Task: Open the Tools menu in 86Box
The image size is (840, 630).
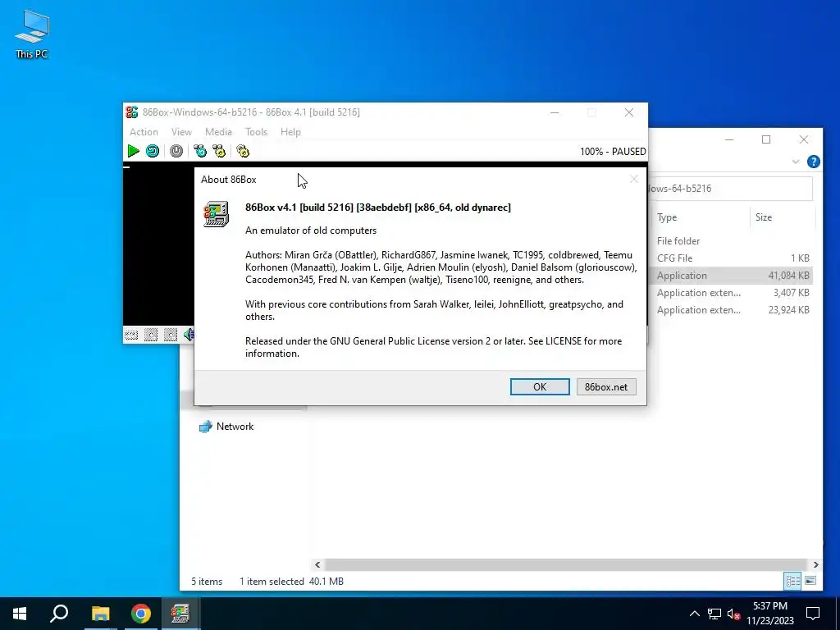Action: [256, 132]
